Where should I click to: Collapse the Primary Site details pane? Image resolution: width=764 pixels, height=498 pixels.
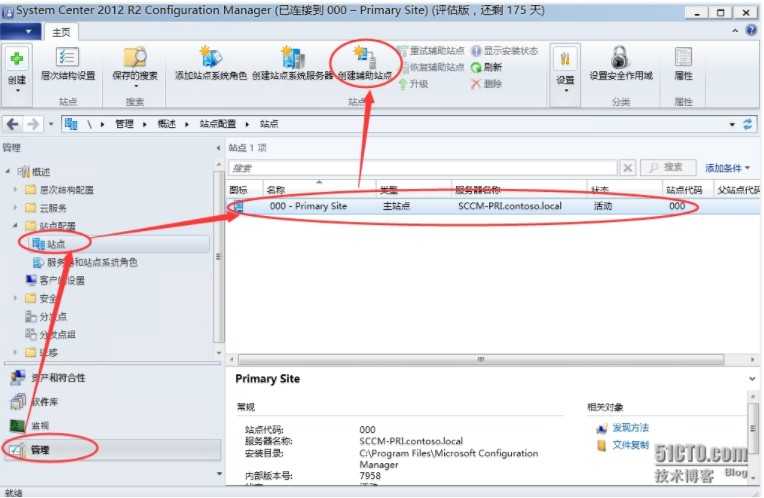tap(752, 379)
